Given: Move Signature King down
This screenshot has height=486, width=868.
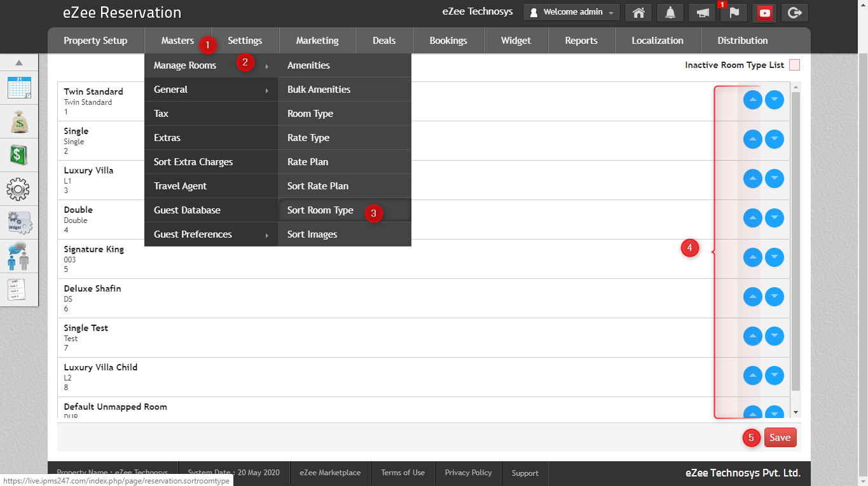Looking at the screenshot, I should click(775, 257).
